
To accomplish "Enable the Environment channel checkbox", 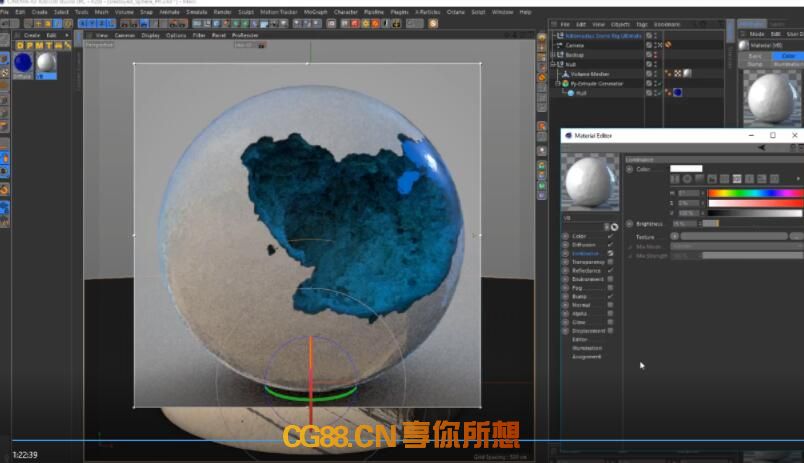I will [610, 279].
